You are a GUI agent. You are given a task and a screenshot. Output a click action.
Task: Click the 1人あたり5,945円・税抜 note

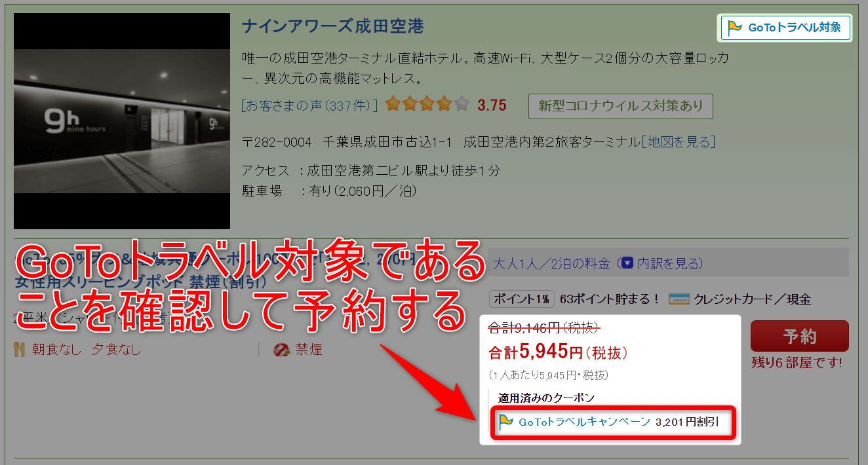549,375
